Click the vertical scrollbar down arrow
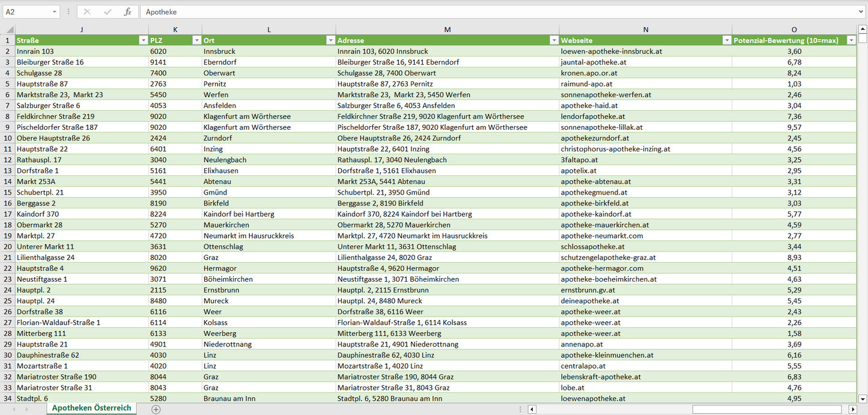 (x=863, y=398)
